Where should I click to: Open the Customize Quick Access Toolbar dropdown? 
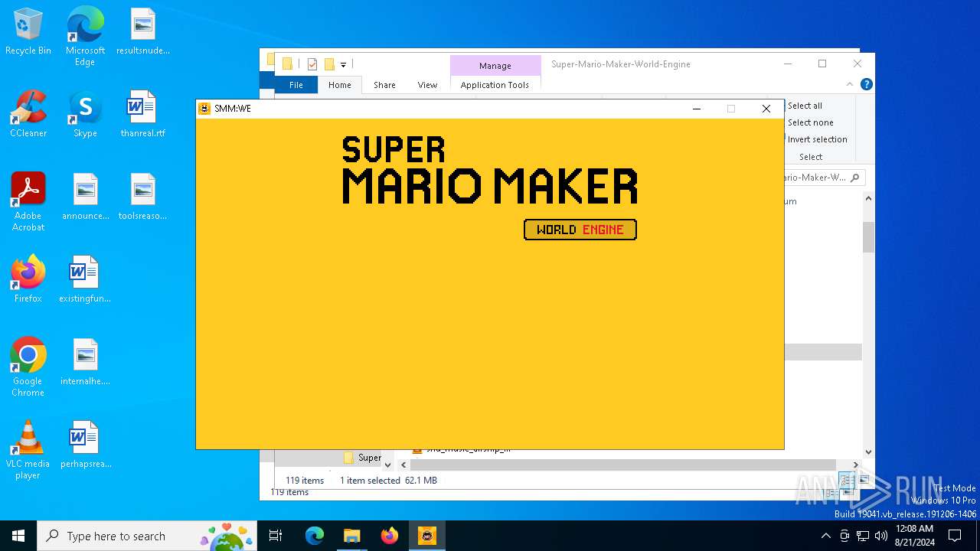tap(344, 64)
